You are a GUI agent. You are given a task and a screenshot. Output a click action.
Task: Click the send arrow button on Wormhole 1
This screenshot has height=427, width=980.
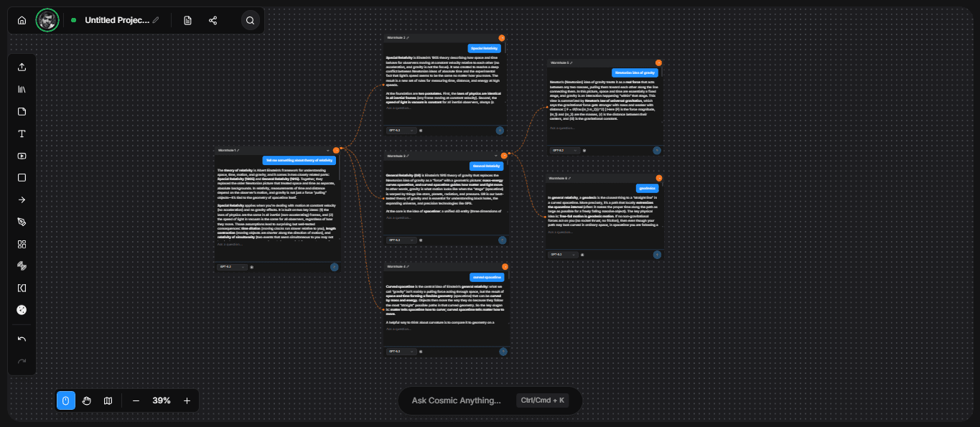click(334, 267)
